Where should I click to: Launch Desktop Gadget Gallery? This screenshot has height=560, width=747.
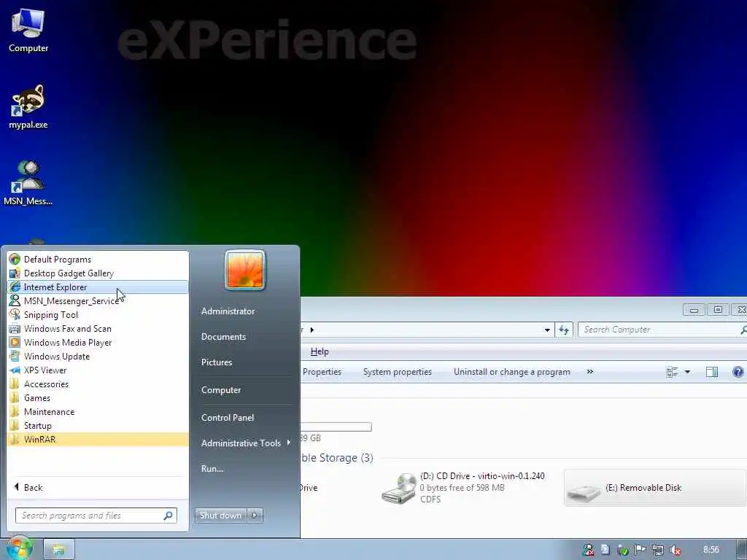click(x=98, y=273)
